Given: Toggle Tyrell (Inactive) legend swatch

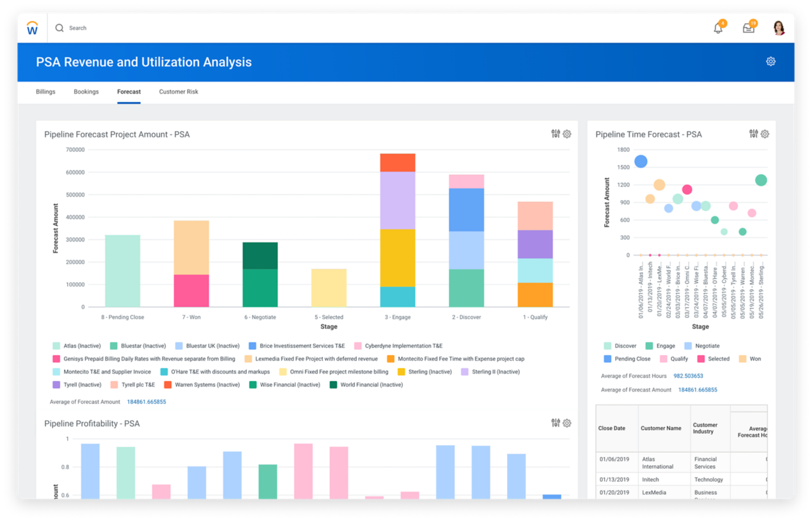Looking at the screenshot, I should coord(56,385).
